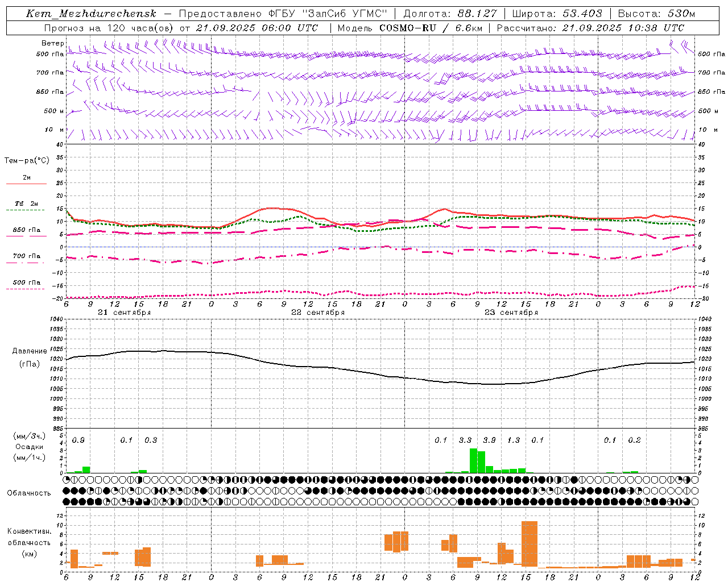This screenshot has width=728, height=582.
Task: Click the Облачность row label
Action: [29, 493]
